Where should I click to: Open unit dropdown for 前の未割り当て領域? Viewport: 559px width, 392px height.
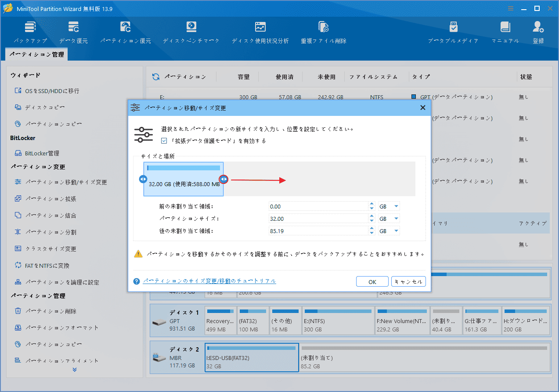(389, 206)
